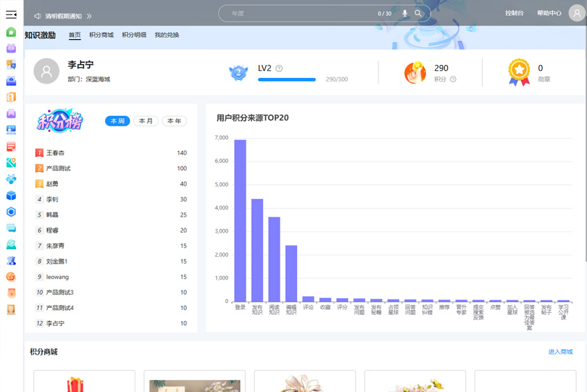587x392 pixels.
Task: Click the microphone voice search icon
Action: (x=405, y=14)
